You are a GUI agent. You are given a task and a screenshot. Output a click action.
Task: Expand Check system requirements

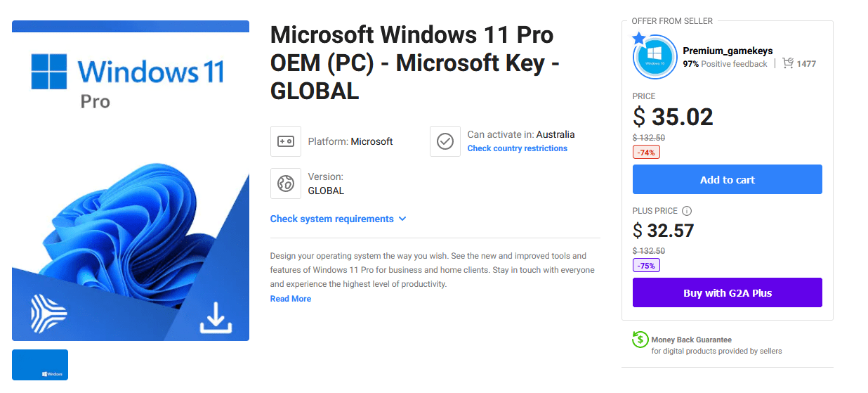point(338,219)
